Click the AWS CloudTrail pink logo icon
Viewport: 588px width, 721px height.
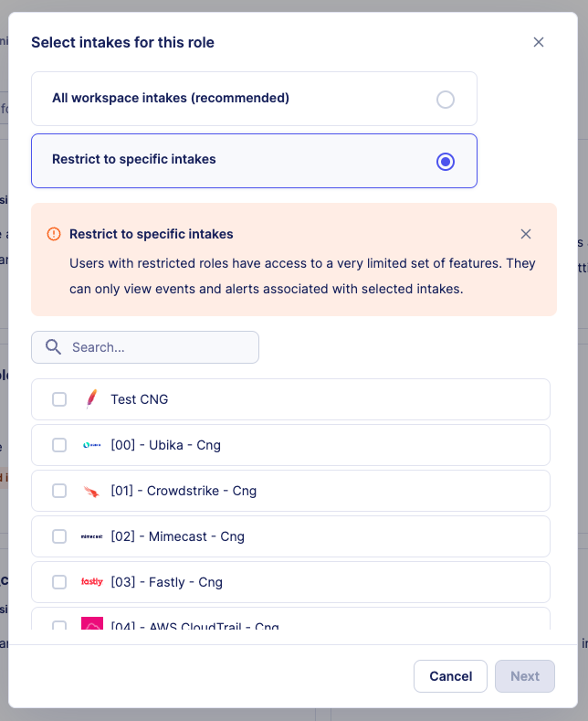click(92, 624)
